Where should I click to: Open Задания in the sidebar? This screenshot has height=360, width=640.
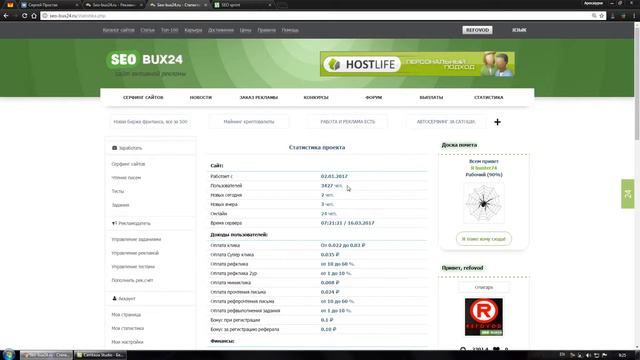(120, 205)
